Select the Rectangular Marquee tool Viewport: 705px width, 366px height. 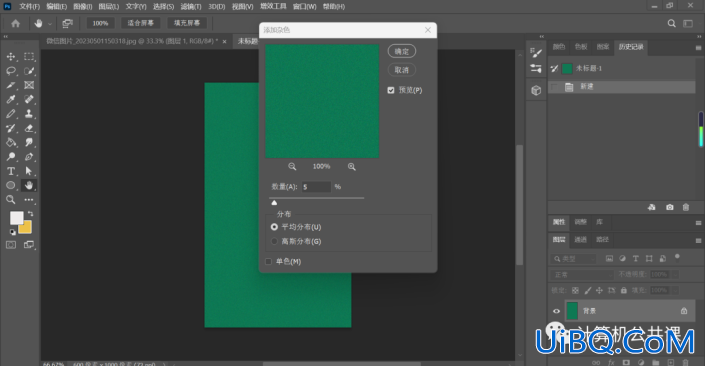pos(29,57)
